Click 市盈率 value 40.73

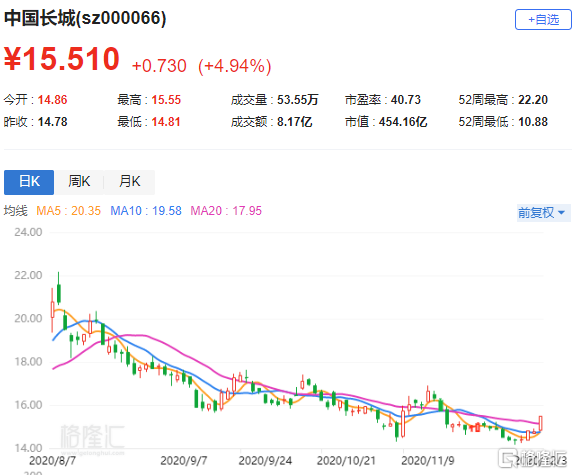click(x=406, y=100)
